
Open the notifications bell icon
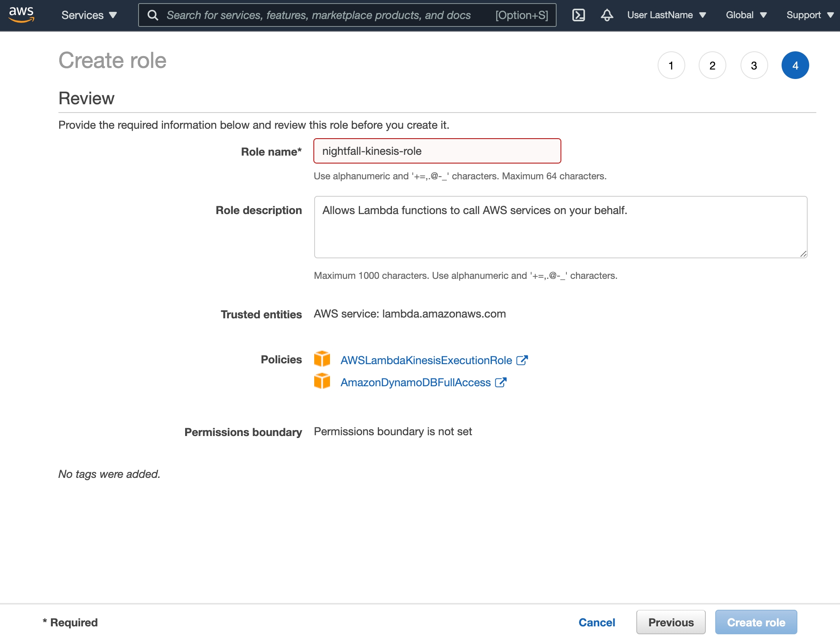607,15
